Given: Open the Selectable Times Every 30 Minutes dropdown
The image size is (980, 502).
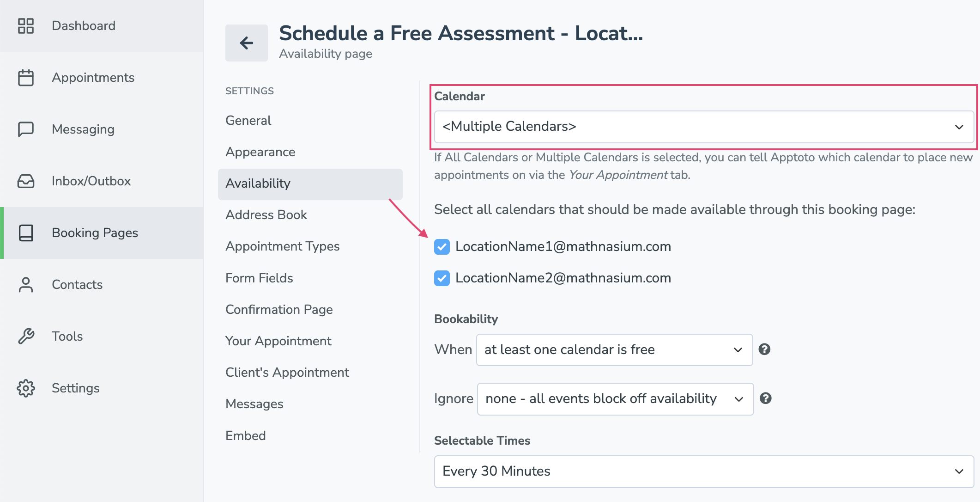Looking at the screenshot, I should pyautogui.click(x=704, y=471).
